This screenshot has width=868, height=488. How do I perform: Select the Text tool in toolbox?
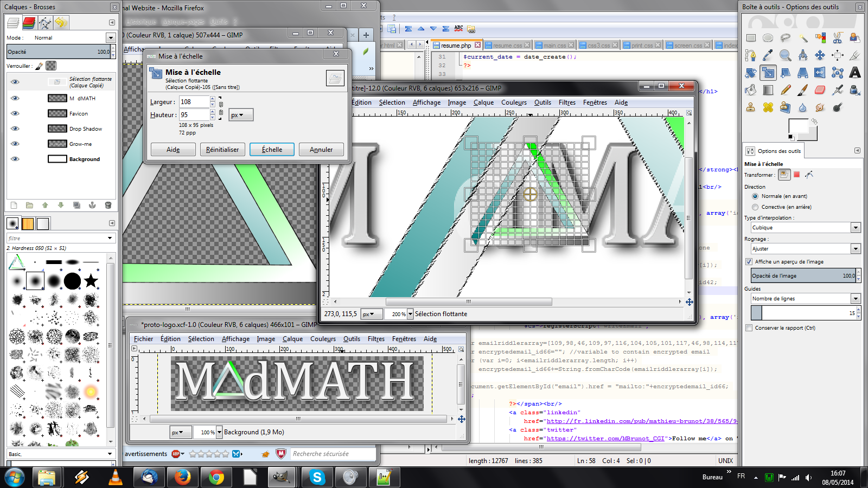click(854, 73)
